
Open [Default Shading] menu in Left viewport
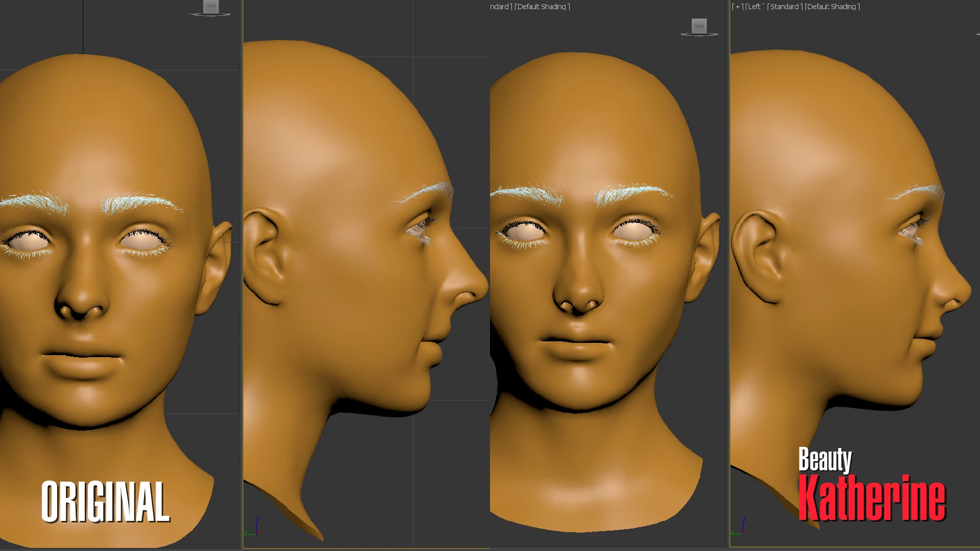click(832, 7)
